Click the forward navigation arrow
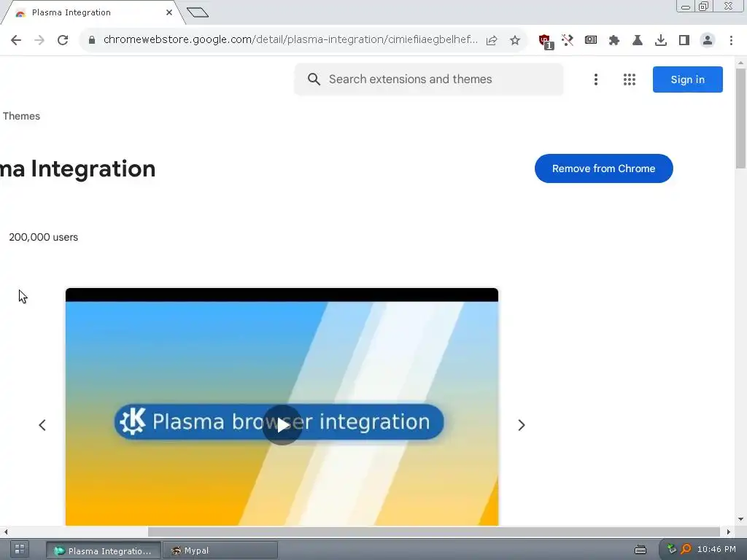747x560 pixels. coord(39,40)
